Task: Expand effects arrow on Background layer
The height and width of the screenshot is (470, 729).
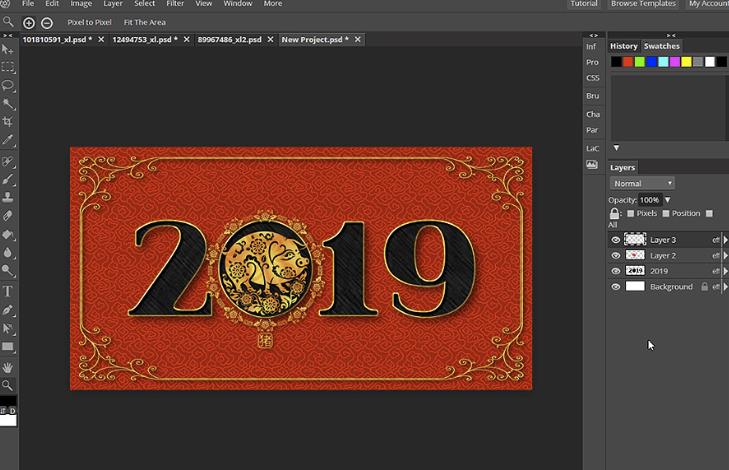Action: (725, 287)
